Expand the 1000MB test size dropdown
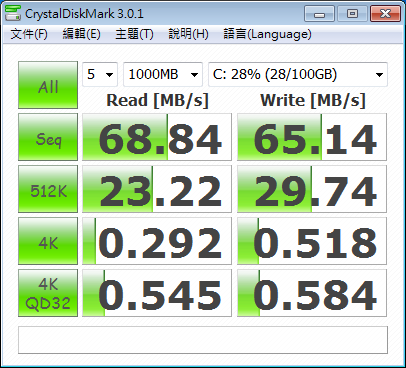The image size is (406, 368). 163,74
